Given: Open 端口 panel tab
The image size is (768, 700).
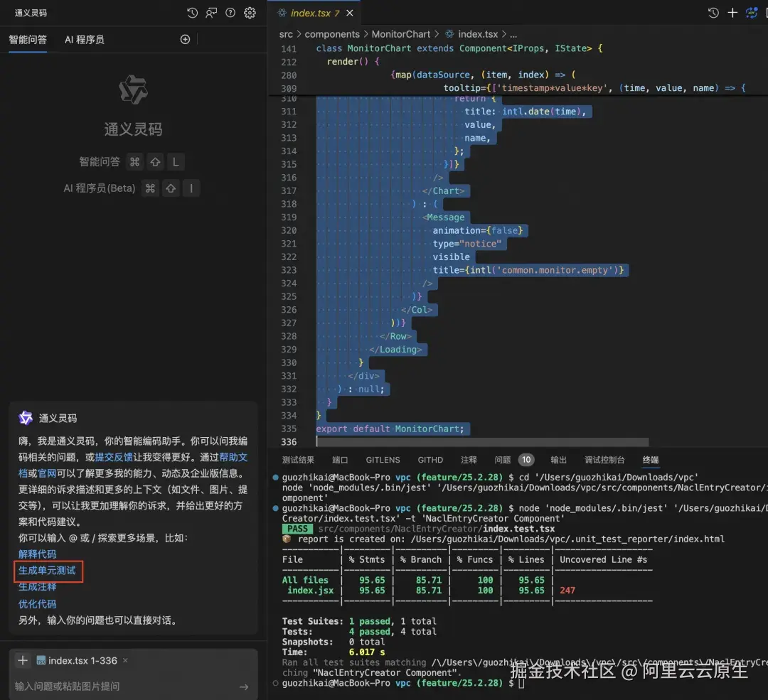Looking at the screenshot, I should [x=340, y=460].
